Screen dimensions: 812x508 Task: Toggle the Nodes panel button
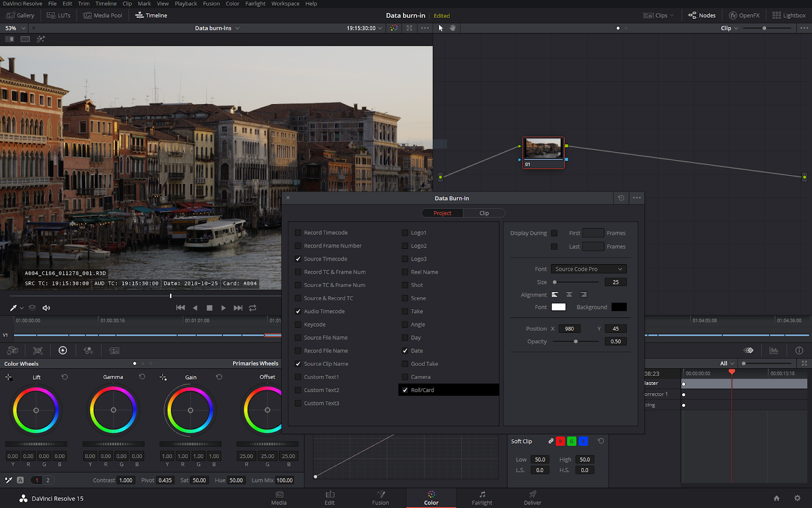(702, 15)
